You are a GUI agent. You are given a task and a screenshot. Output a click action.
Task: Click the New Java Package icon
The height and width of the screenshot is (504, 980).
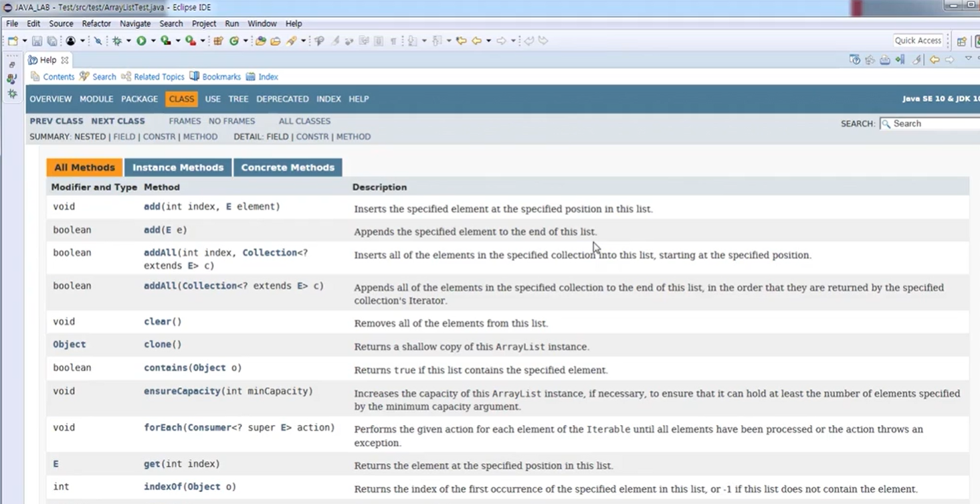[218, 41]
